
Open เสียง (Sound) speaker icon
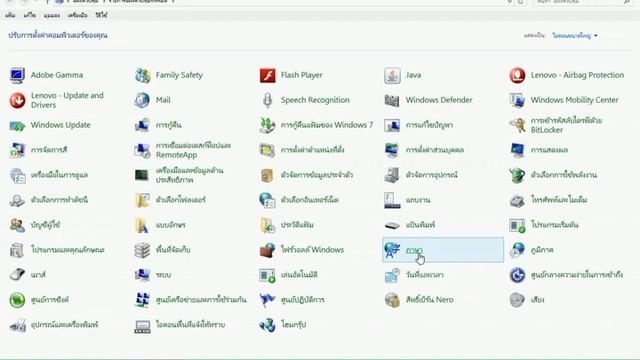[x=517, y=300]
